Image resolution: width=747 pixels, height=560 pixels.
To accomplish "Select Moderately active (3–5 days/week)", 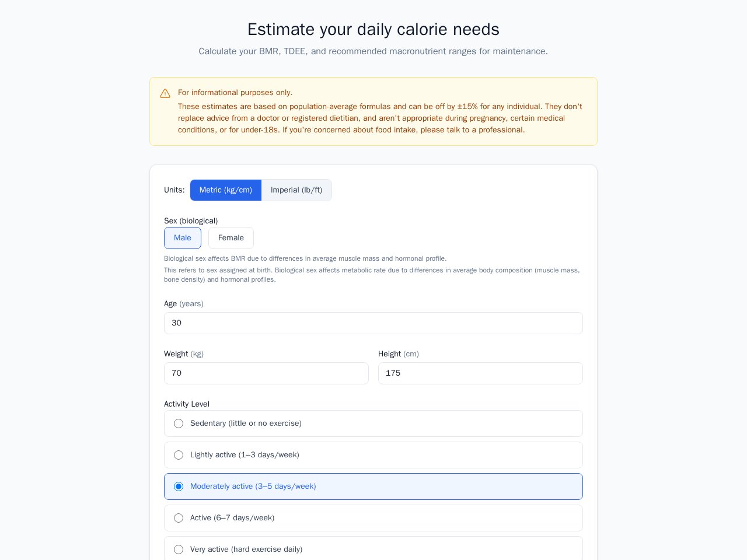I will click(x=373, y=487).
